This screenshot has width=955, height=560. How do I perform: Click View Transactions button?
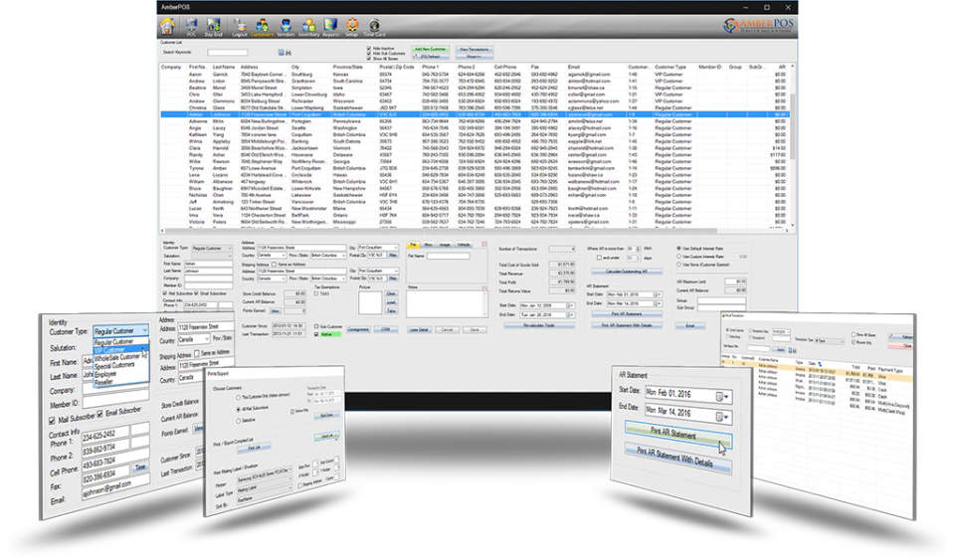coord(474,50)
